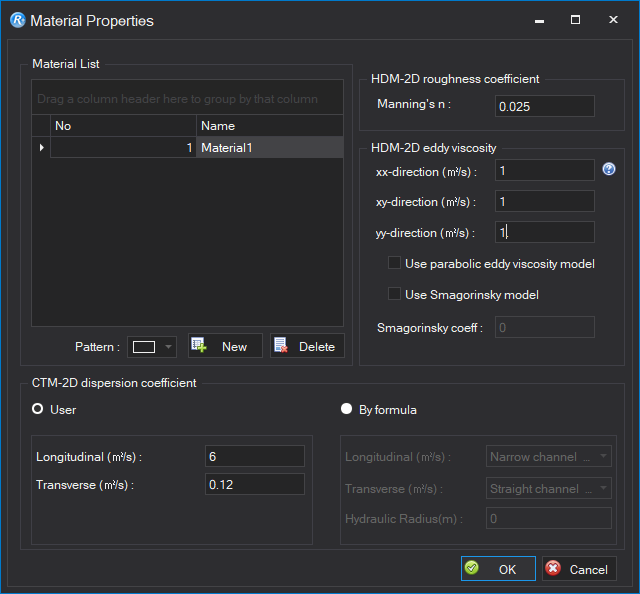
Task: Click the Manning's n input field
Action: click(x=544, y=106)
